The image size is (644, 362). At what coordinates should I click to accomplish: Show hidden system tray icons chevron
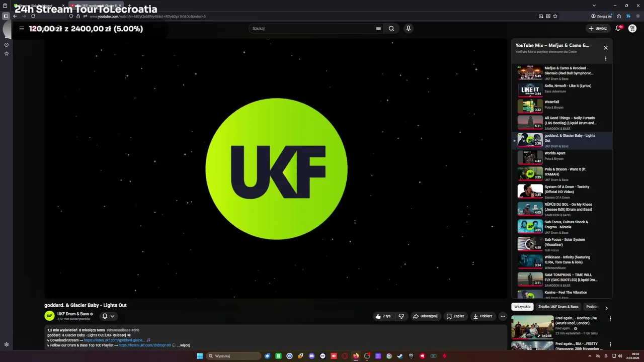[590, 356]
